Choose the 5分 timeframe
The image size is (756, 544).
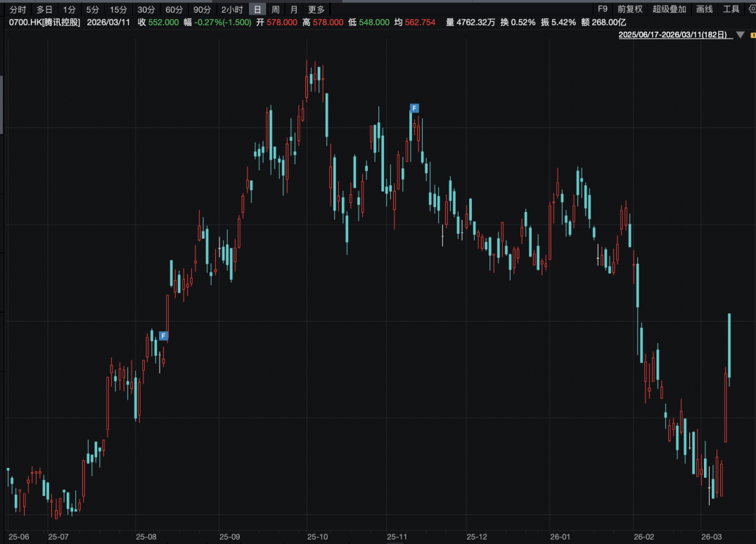point(93,9)
